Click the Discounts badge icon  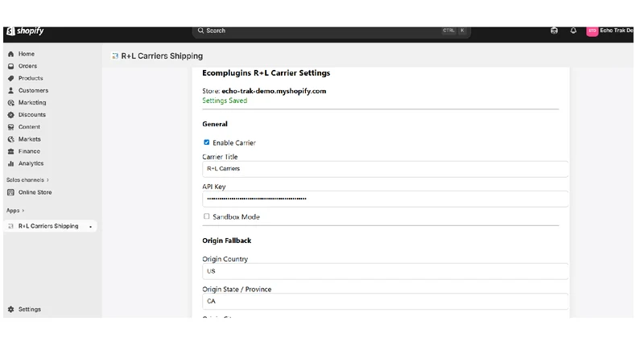click(10, 115)
